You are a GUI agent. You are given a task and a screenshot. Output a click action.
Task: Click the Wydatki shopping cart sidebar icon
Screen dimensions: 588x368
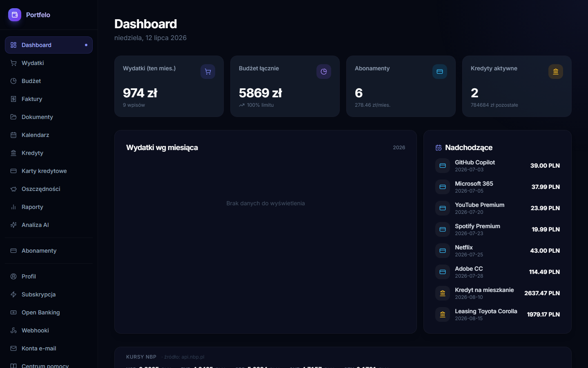[13, 63]
